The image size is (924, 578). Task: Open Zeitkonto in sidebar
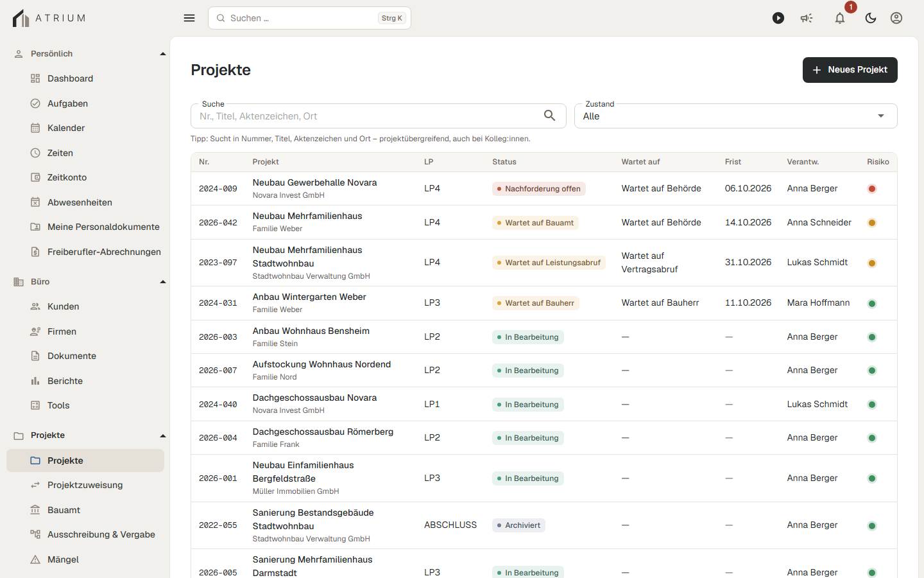pos(85,177)
